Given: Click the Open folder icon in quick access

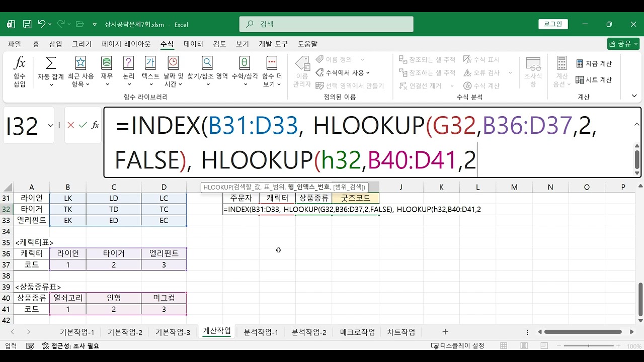Looking at the screenshot, I should (79, 24).
